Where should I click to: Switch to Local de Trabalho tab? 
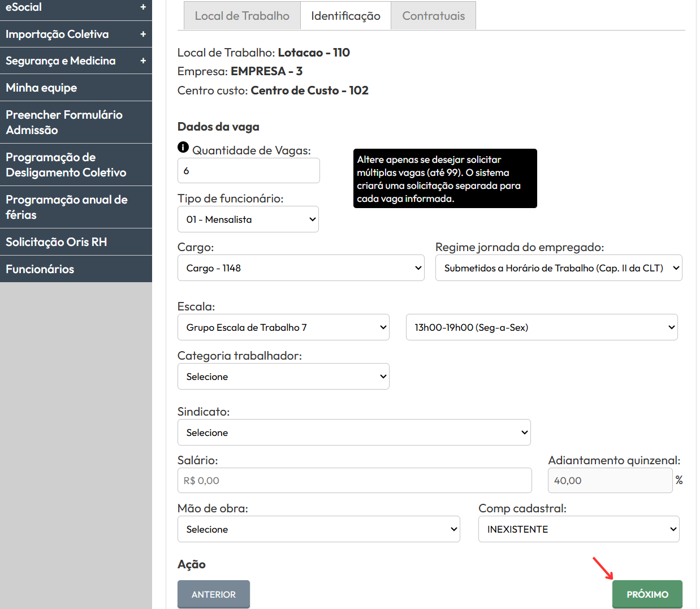(242, 16)
